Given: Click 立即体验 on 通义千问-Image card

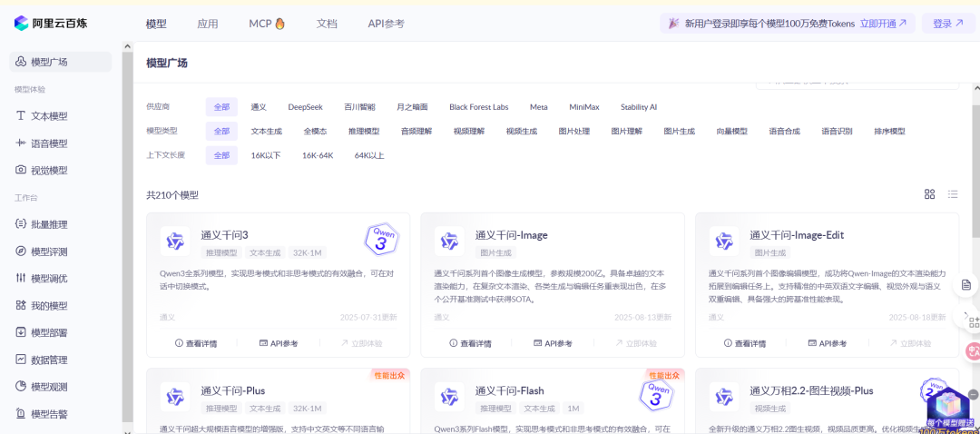Looking at the screenshot, I should tap(636, 343).
